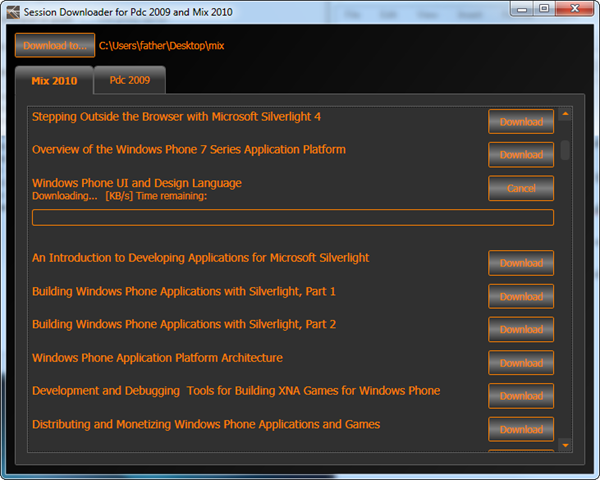Download An Introduction to Developing Applications session
Viewport: 600px width, 480px height.
click(x=521, y=263)
